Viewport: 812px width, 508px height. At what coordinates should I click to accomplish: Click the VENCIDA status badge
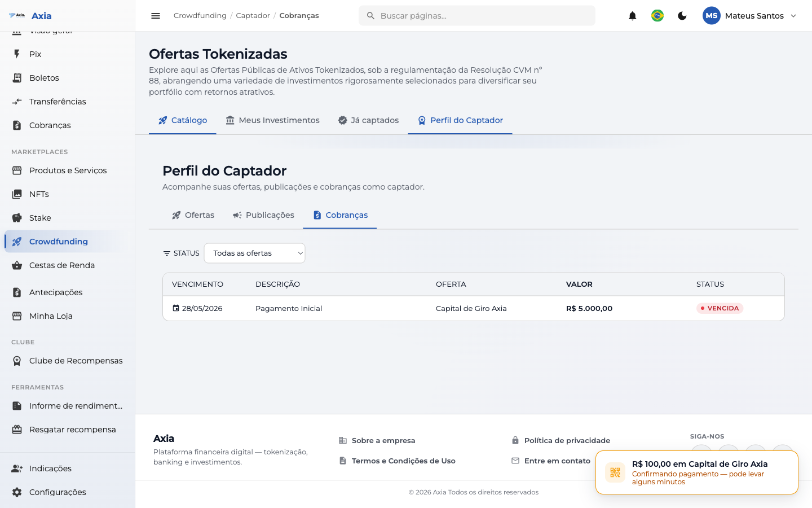pos(720,308)
